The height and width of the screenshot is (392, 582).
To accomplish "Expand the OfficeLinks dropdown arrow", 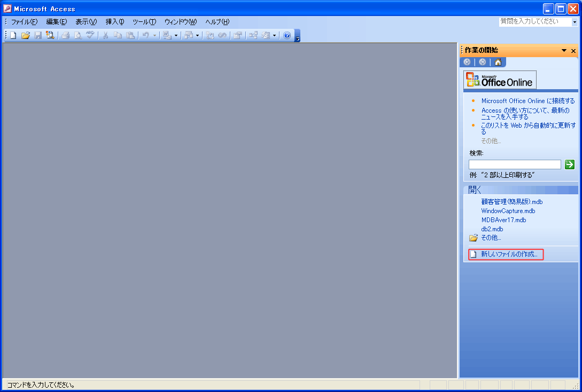I will 176,36.
